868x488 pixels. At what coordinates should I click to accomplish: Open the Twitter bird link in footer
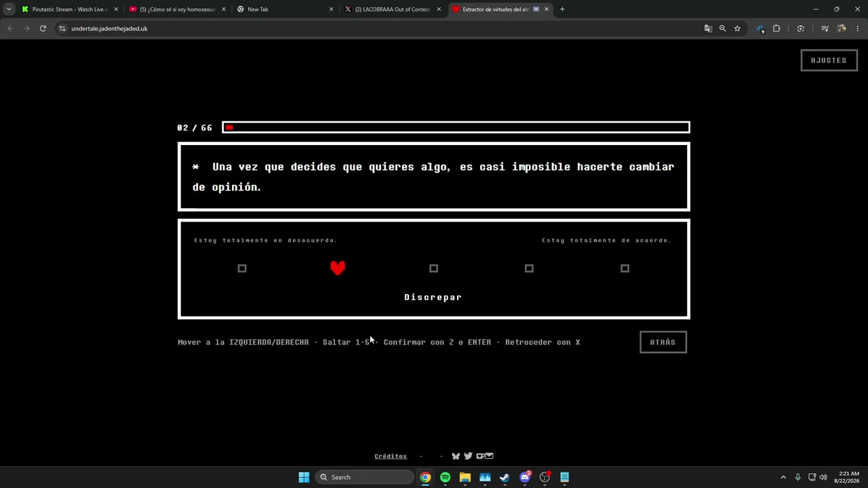468,456
